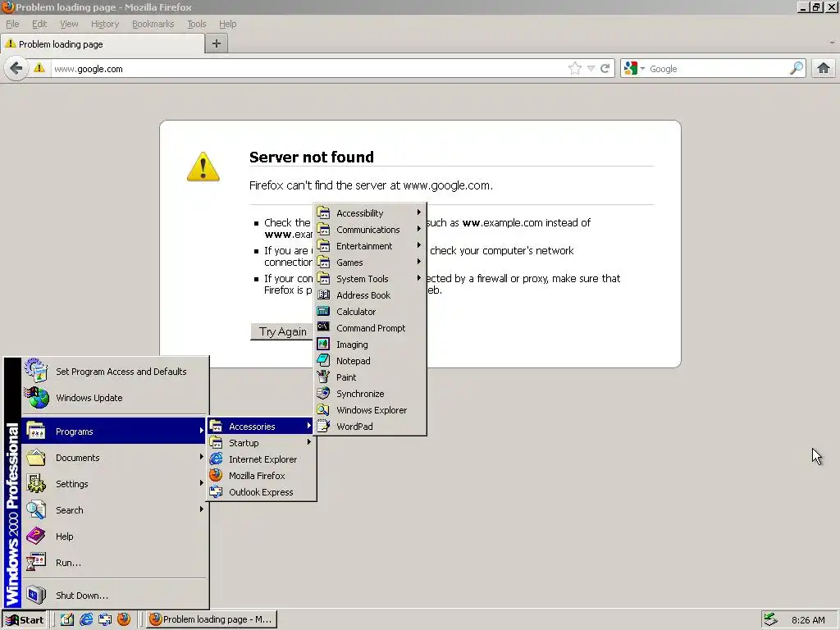Open Imaging from the Accessories menu
This screenshot has height=630, width=840.
point(370,345)
